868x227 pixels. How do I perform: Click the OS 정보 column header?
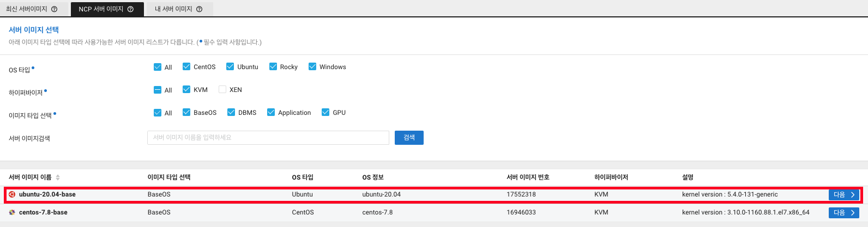click(373, 177)
